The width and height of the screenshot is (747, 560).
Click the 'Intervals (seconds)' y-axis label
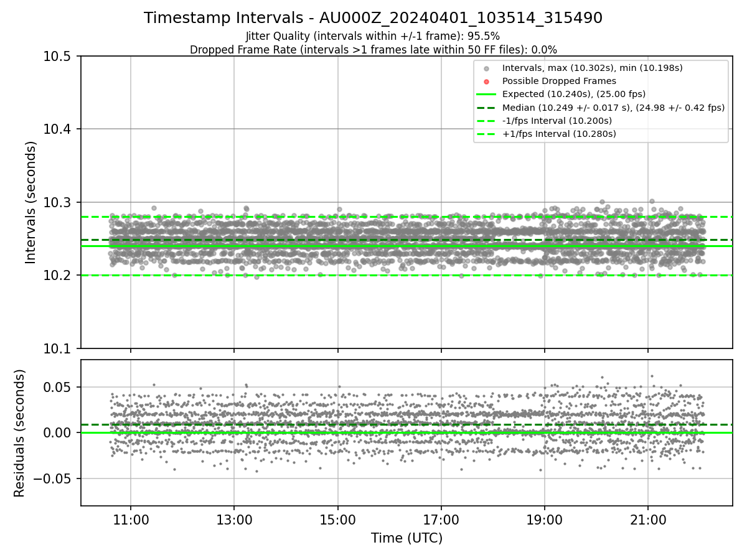tap(31, 202)
